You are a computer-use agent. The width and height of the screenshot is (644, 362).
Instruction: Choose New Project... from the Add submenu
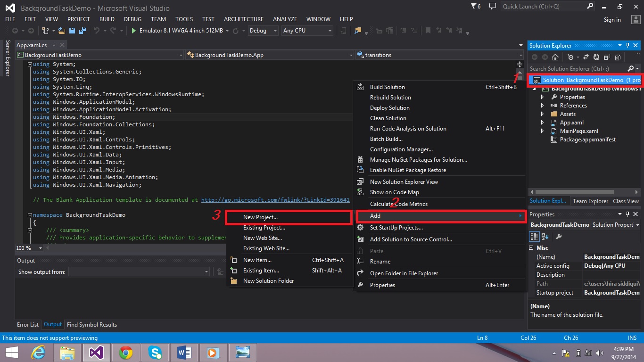(289, 217)
